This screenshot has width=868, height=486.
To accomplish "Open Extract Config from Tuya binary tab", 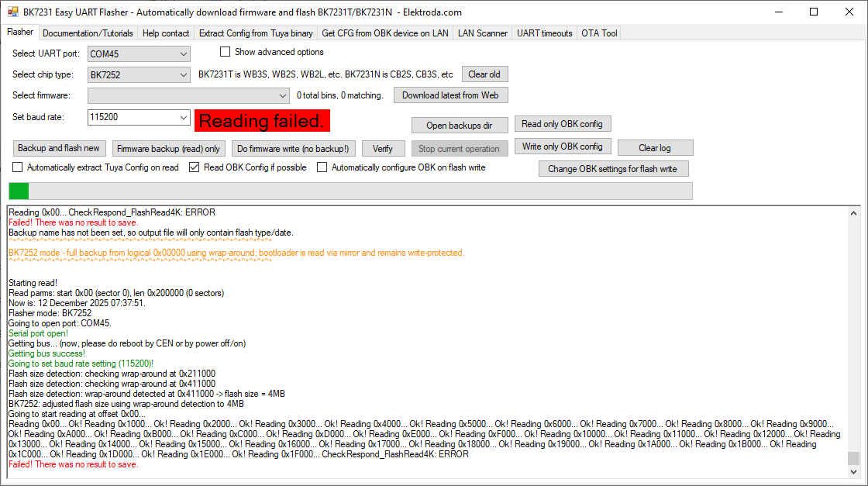I will pyautogui.click(x=256, y=33).
